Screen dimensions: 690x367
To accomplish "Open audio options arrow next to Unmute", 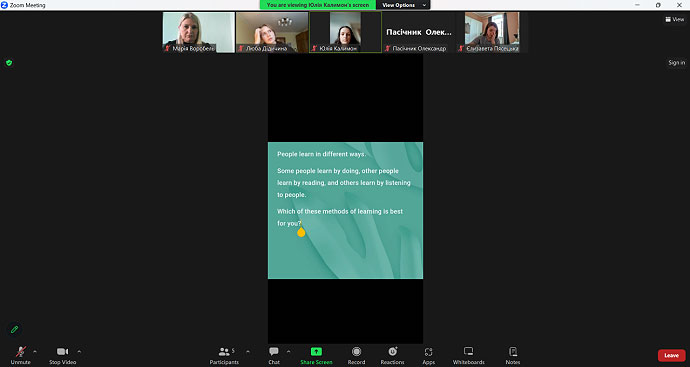I will pos(35,352).
